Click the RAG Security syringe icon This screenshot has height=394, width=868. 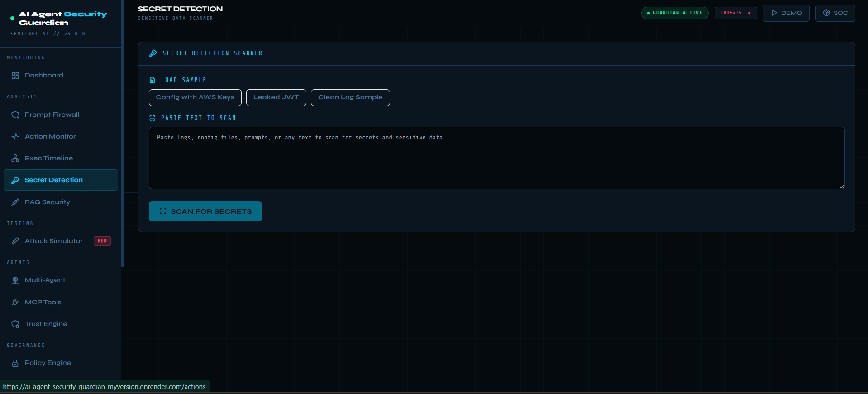pyautogui.click(x=15, y=202)
